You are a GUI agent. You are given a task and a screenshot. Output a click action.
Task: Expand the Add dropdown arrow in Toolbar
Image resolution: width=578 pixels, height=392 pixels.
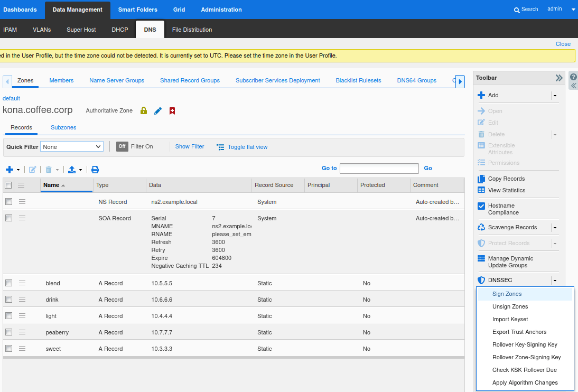[554, 96]
